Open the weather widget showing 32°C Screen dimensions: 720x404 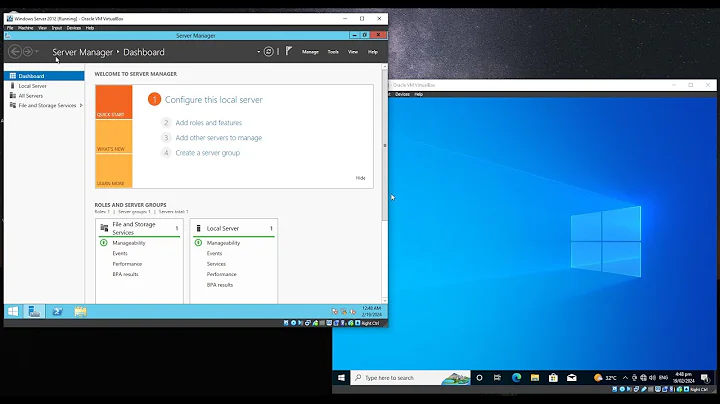605,378
